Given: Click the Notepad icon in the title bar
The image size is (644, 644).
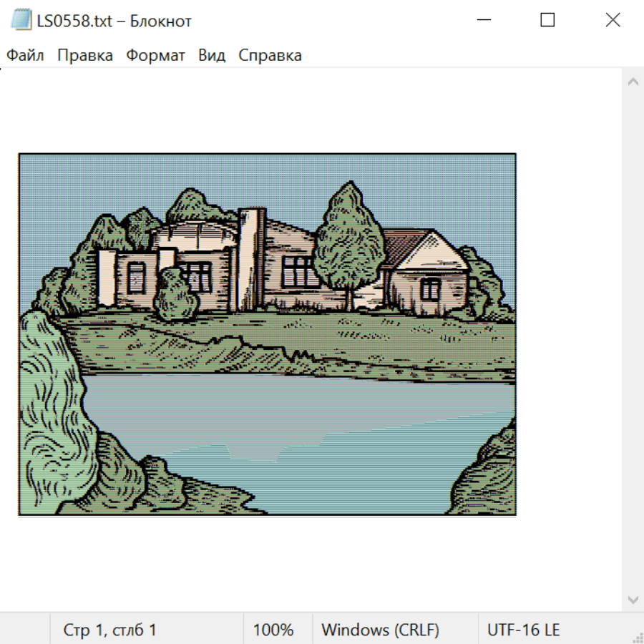Looking at the screenshot, I should click(21, 20).
